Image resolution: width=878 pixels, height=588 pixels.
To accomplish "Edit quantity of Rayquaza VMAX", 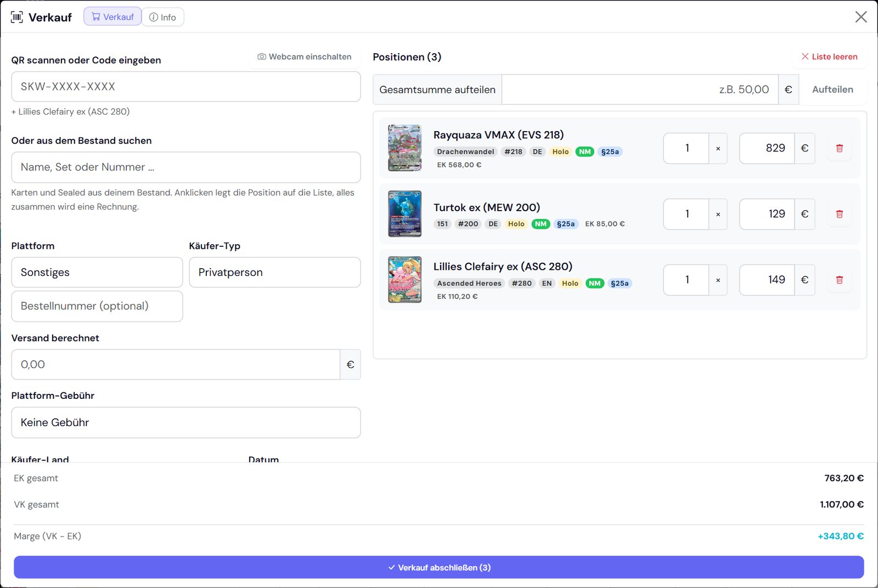I will (x=686, y=148).
